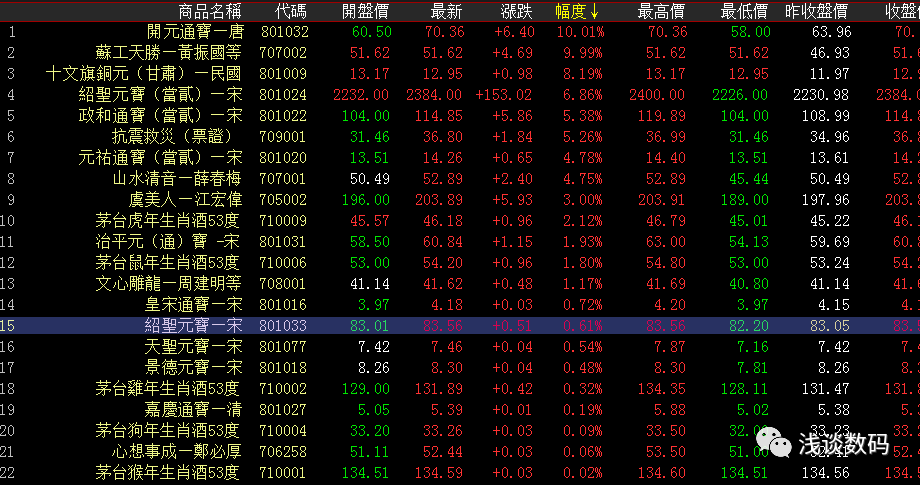Click code 801032
This screenshot has width=920, height=485.
click(x=285, y=32)
